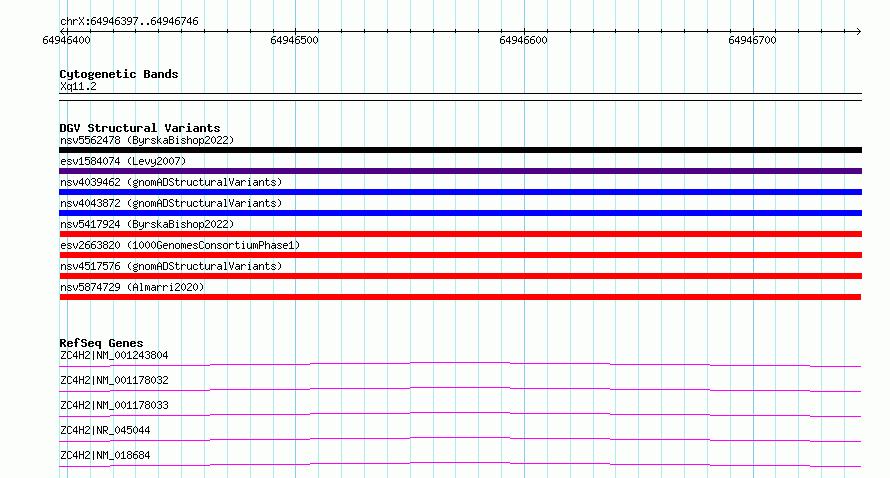Click the red bar for esv2663820

460,255
